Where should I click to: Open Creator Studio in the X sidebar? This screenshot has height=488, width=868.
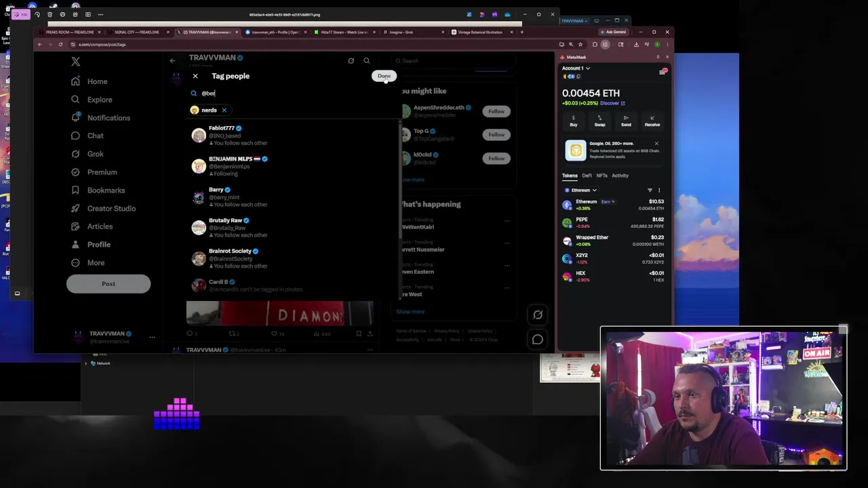point(104,208)
